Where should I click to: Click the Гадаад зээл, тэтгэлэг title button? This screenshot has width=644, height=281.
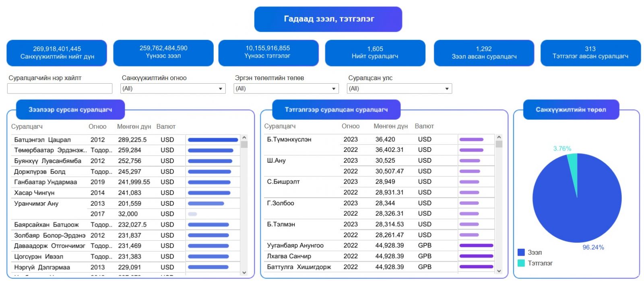(328, 19)
